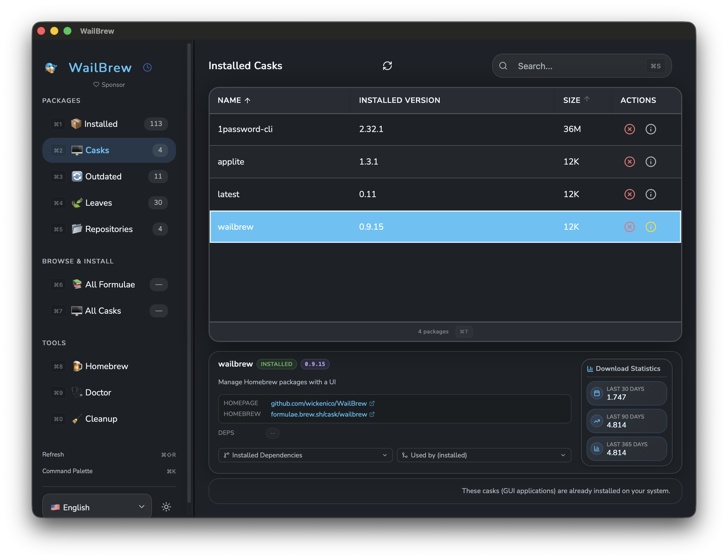728x560 pixels.
Task: Switch to the All Casks section
Action: (x=103, y=311)
